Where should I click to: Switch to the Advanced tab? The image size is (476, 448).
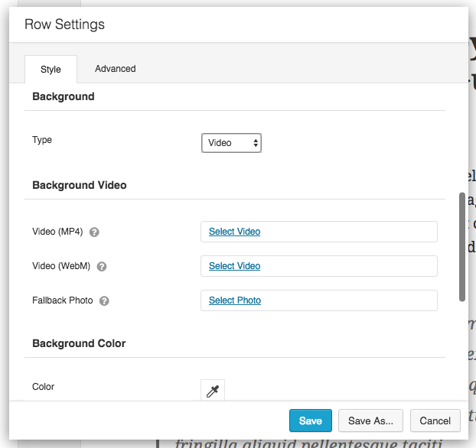click(x=116, y=69)
